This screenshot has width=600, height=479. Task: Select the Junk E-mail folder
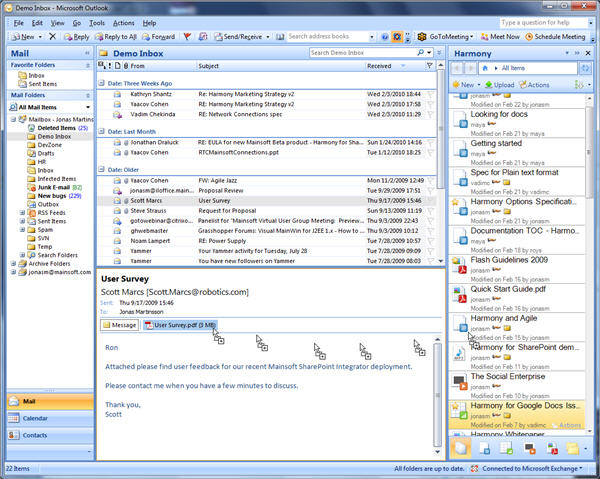[54, 187]
